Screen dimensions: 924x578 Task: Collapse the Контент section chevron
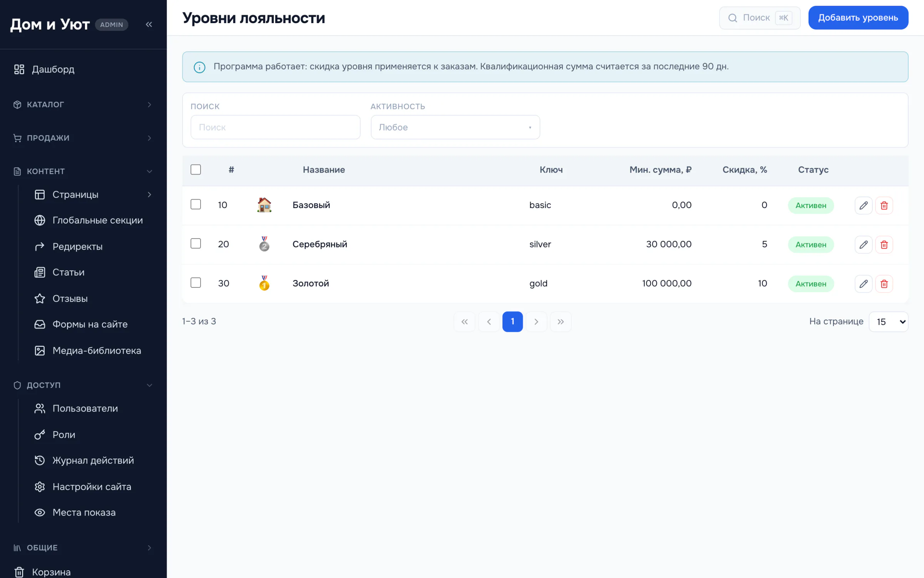click(149, 171)
